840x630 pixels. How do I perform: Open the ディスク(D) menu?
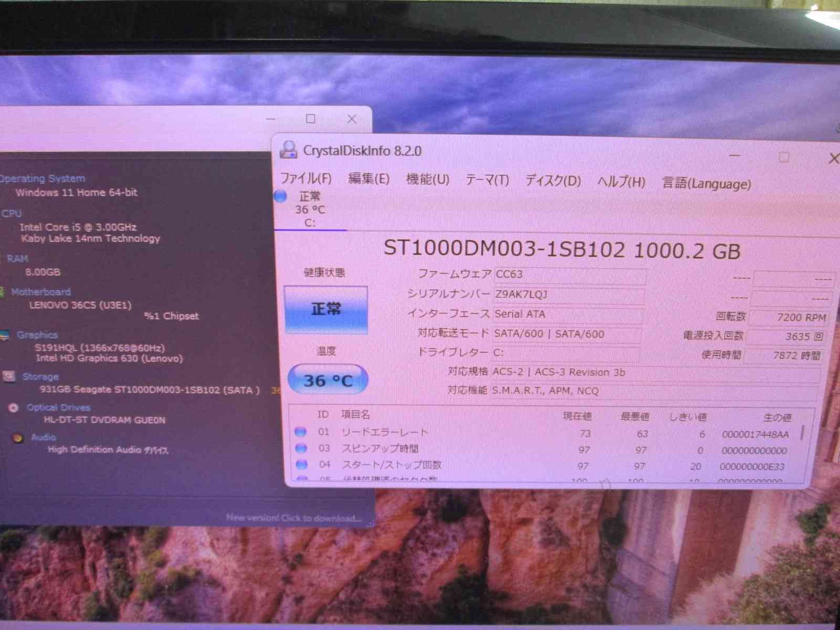coord(553,181)
